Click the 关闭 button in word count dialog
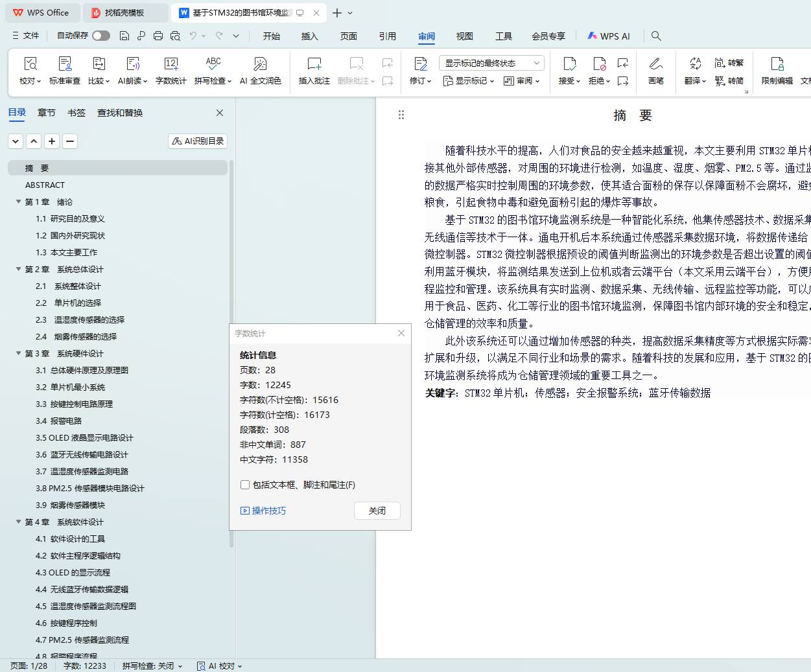Image resolution: width=811 pixels, height=672 pixels. (x=377, y=511)
